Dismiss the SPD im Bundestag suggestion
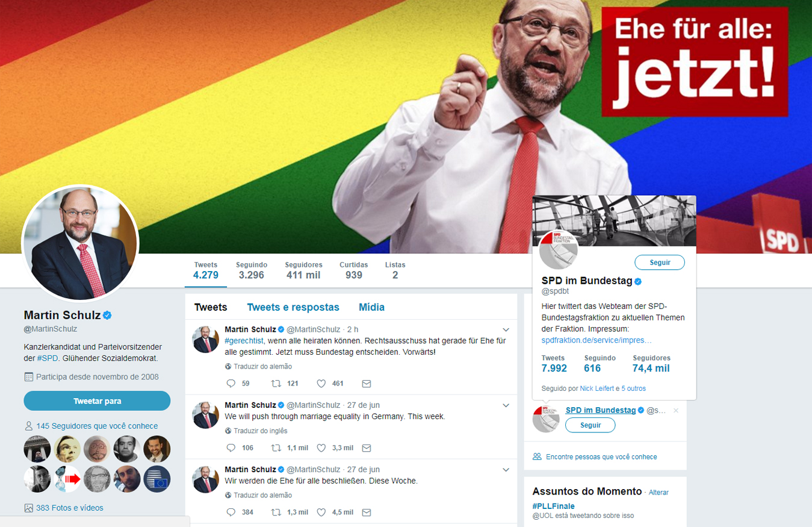Viewport: 812px width, 527px height. click(676, 411)
